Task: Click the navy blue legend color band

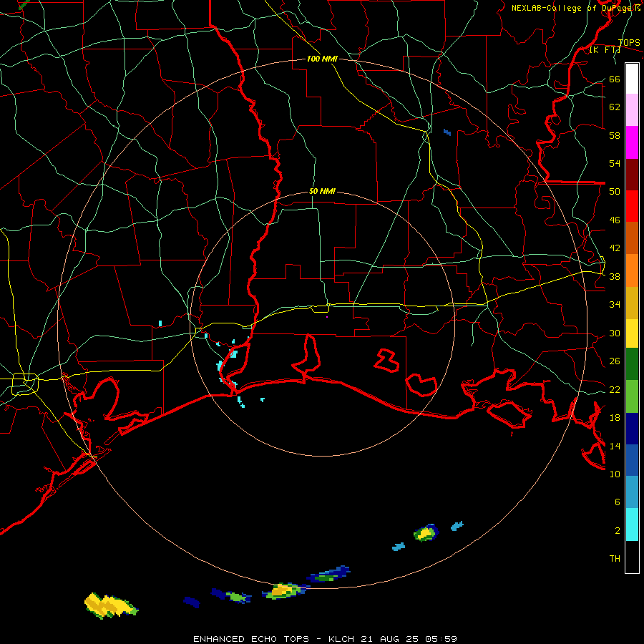Action: [632, 429]
